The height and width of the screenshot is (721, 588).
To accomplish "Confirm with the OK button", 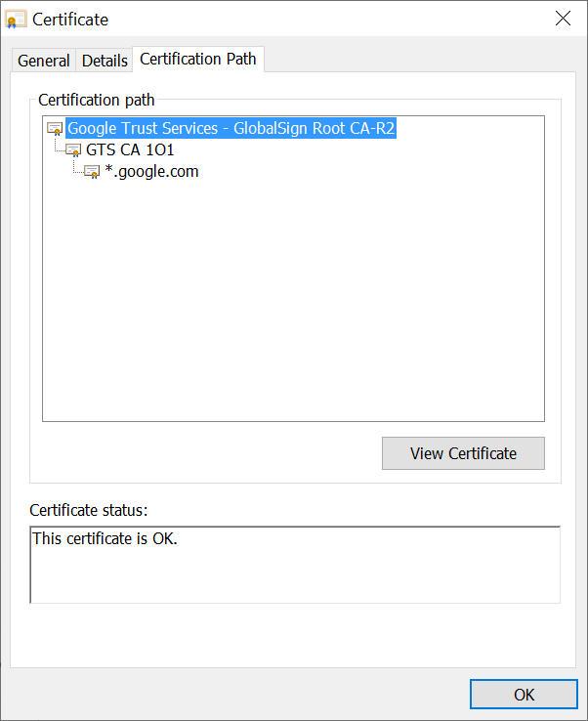I will tap(525, 695).
